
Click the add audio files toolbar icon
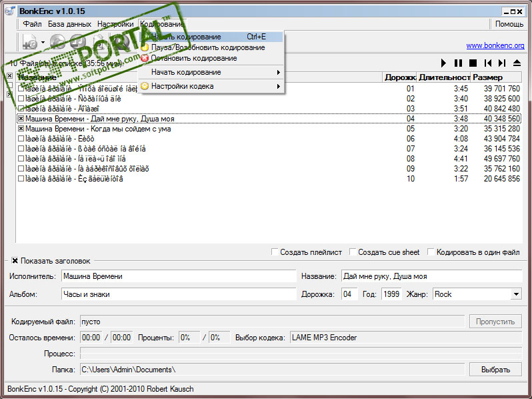(30, 42)
